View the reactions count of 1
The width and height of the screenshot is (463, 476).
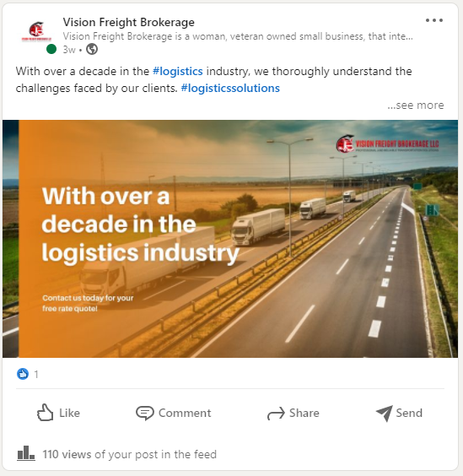36,375
